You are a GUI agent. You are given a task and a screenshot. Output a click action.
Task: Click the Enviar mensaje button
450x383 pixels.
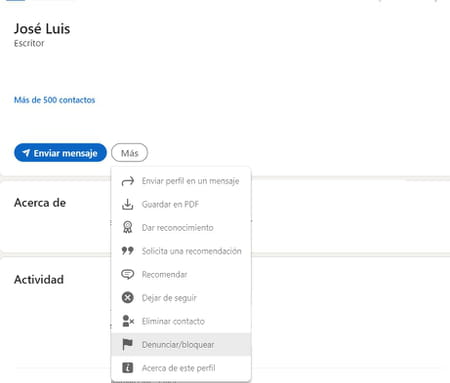[x=60, y=153]
